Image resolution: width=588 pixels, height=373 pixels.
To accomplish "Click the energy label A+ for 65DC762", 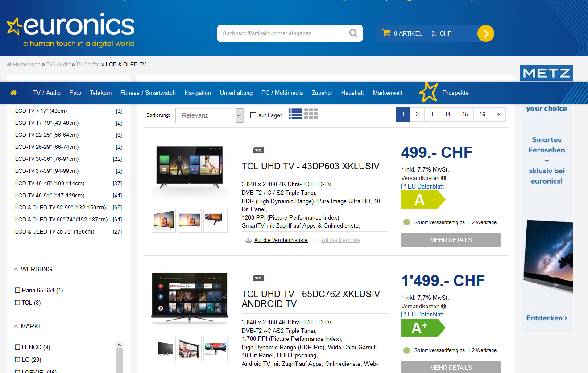I will (x=423, y=328).
